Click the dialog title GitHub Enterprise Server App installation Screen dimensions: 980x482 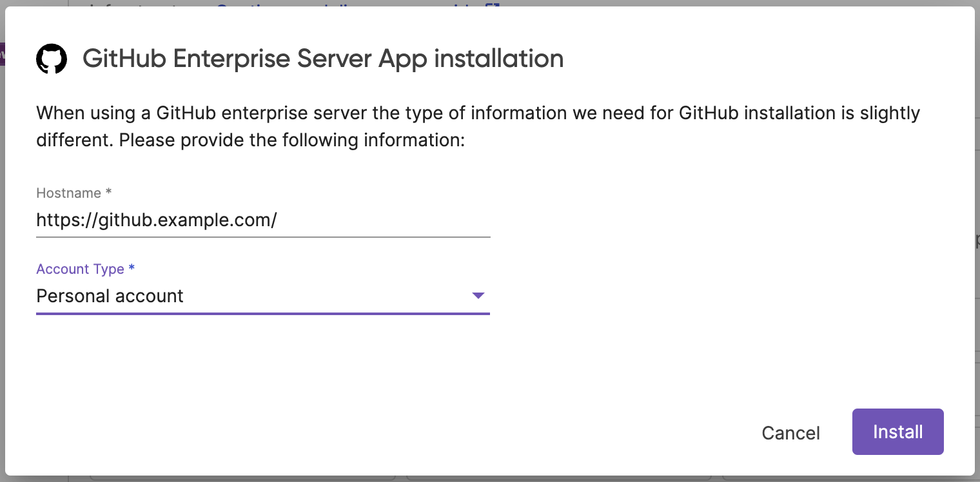(322, 59)
